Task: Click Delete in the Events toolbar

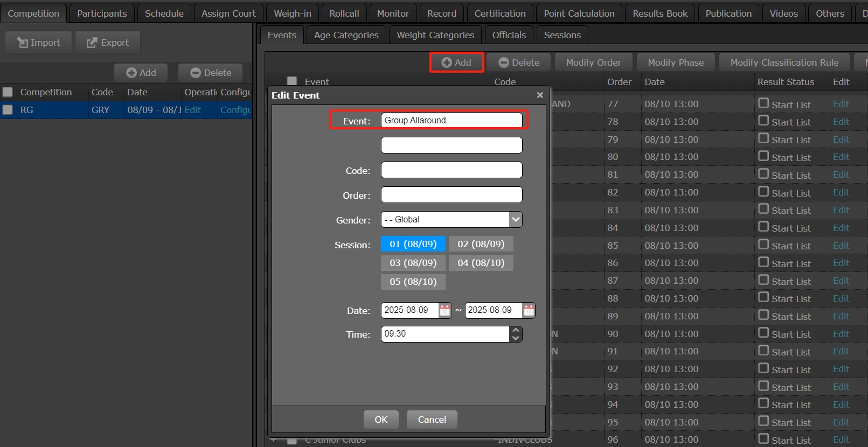Action: coord(519,62)
